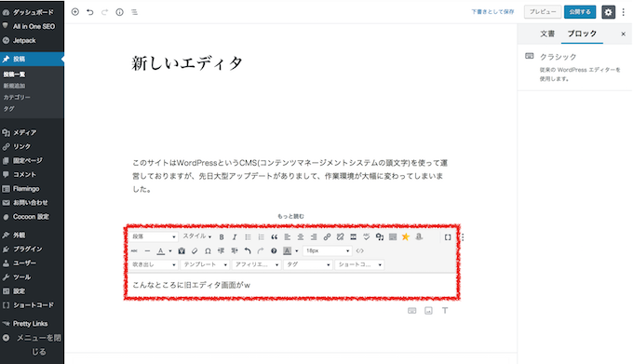Toggle italic in classic toolbar
This screenshot has height=364, width=633.
235,236
